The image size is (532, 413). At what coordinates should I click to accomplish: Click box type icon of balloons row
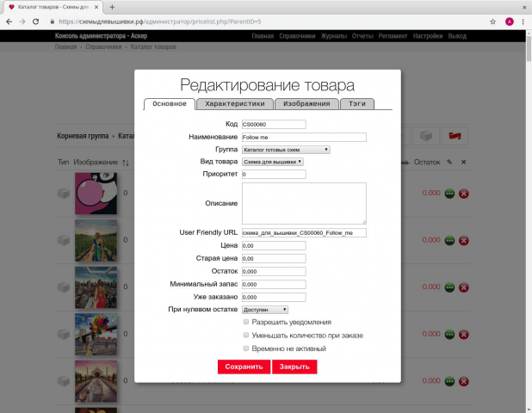click(64, 335)
